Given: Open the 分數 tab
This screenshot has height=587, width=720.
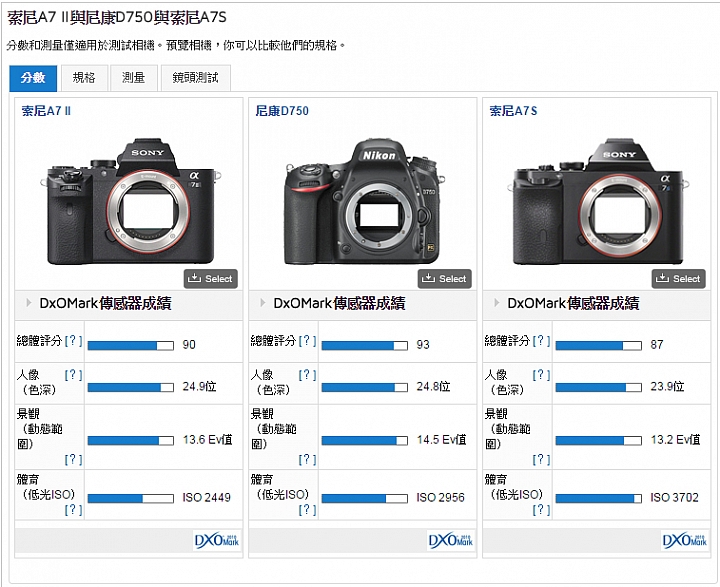Looking at the screenshot, I should point(33,78).
